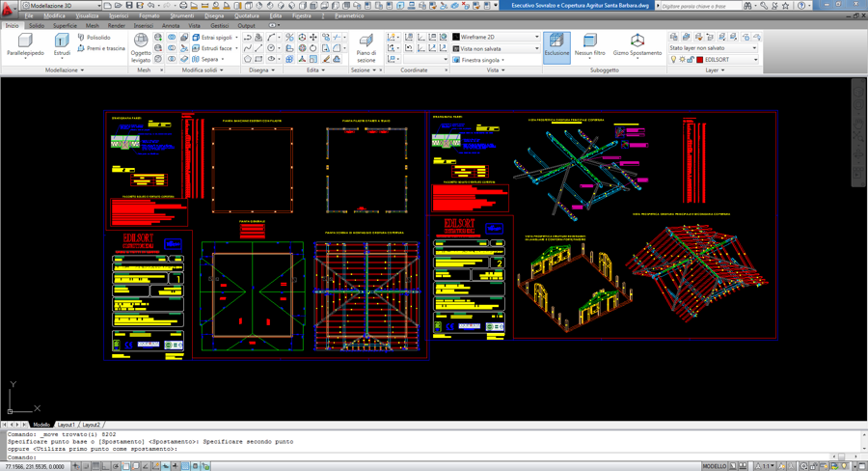Select the Parallelepipedo box tool
This screenshot has height=471, width=868.
point(25,44)
